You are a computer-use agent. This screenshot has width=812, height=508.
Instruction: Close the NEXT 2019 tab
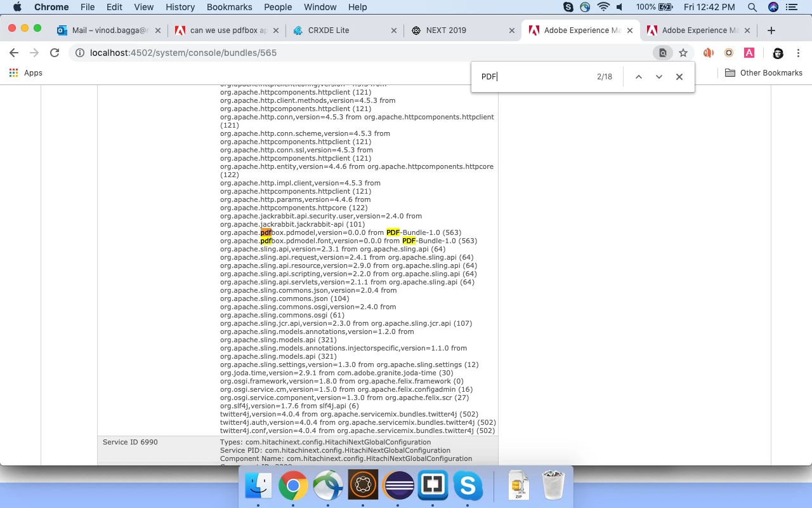pos(511,30)
